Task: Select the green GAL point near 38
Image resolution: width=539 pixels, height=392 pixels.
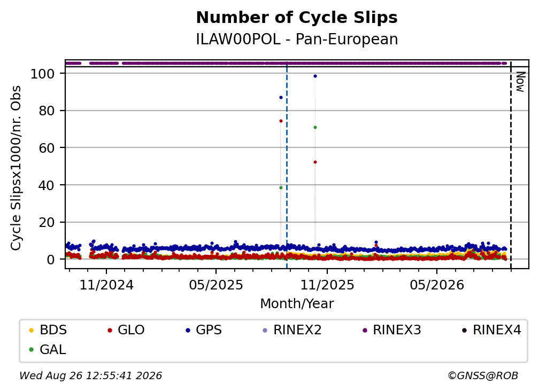Action: coord(281,188)
